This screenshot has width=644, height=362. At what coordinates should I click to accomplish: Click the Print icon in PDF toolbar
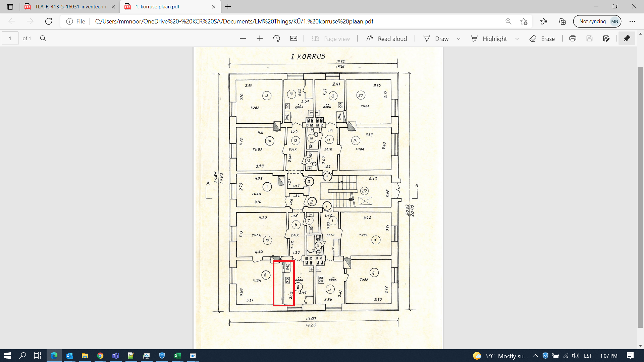[x=573, y=39]
